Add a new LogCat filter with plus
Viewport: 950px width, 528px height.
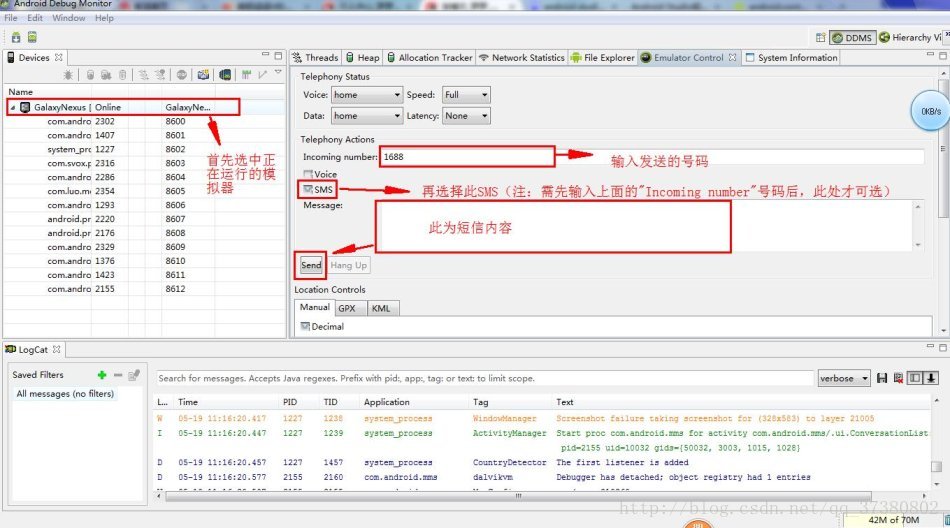tap(102, 375)
